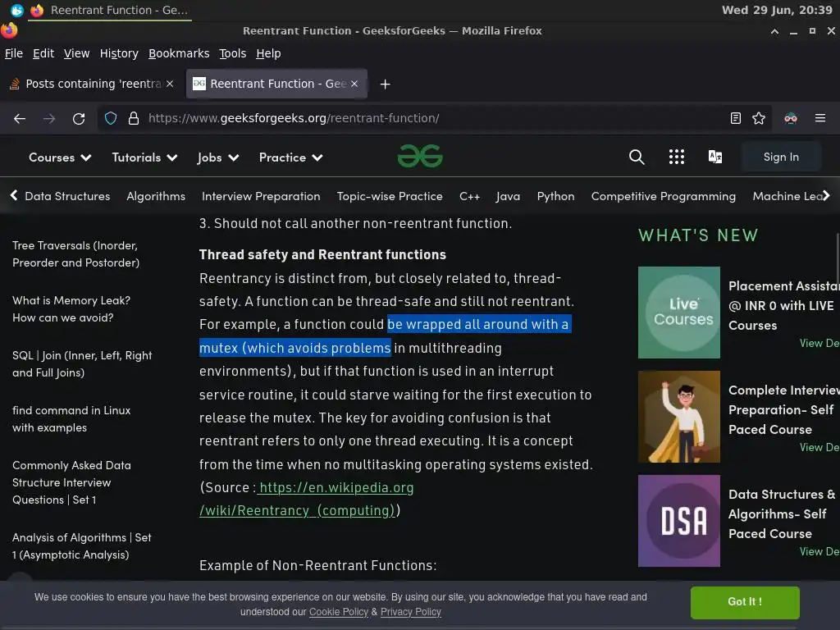Go back to previous page
The image size is (840, 630).
pos(20,118)
